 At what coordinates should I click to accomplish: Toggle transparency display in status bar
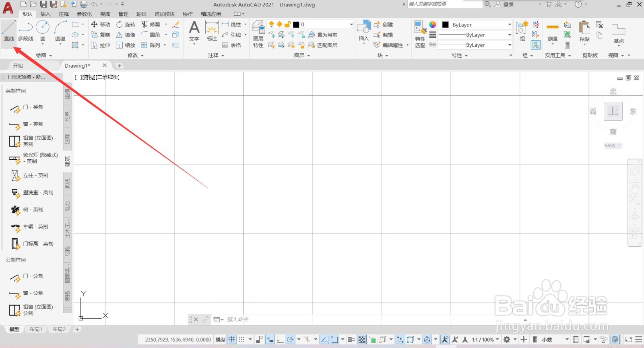coord(362,340)
